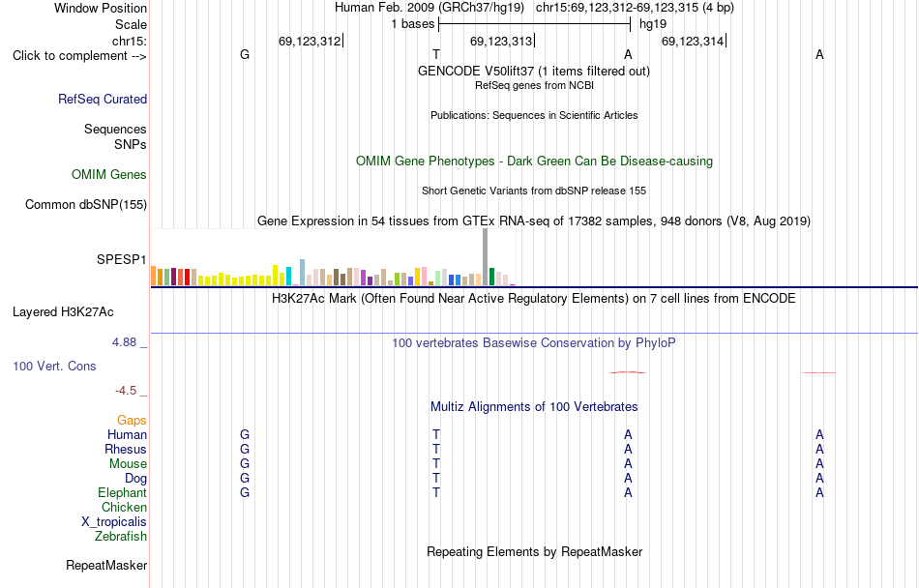Viewport: 919px width, 588px height.
Task: Click the 'chr15:' ruler label
Action: (x=130, y=41)
